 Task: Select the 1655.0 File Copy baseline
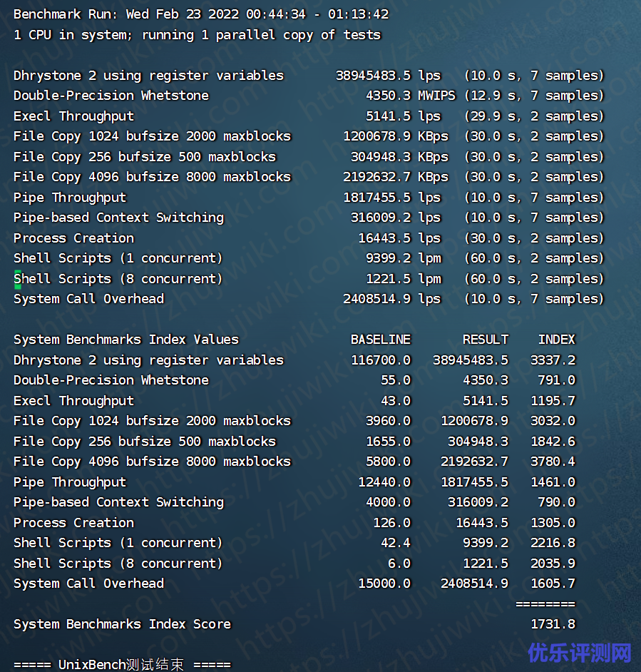388,442
